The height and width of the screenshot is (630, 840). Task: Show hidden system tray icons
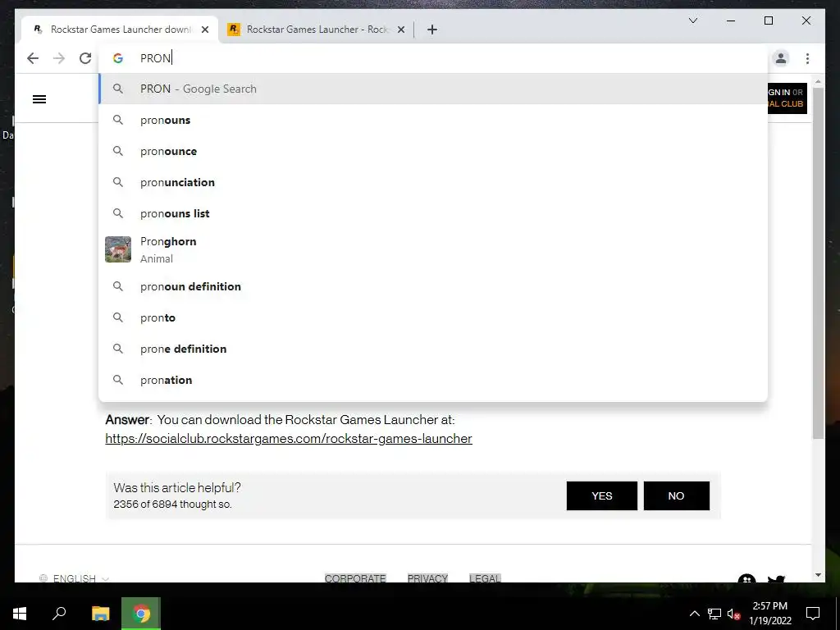694,614
